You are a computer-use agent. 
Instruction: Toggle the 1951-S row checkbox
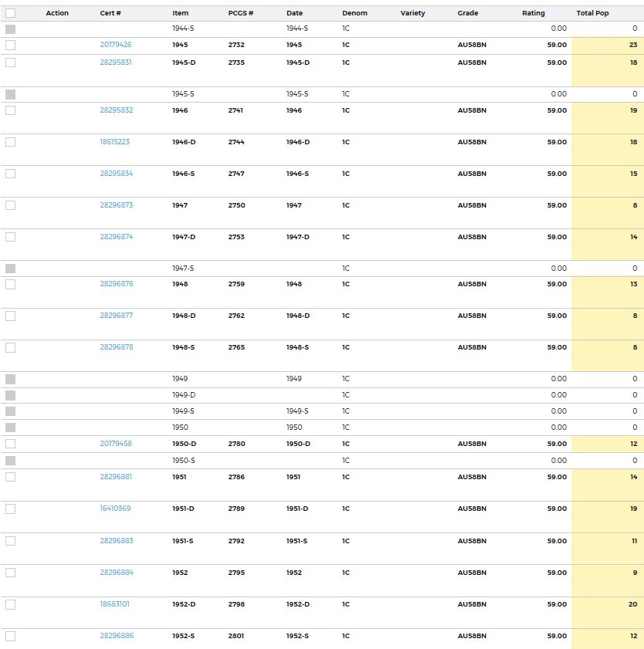coord(10,541)
